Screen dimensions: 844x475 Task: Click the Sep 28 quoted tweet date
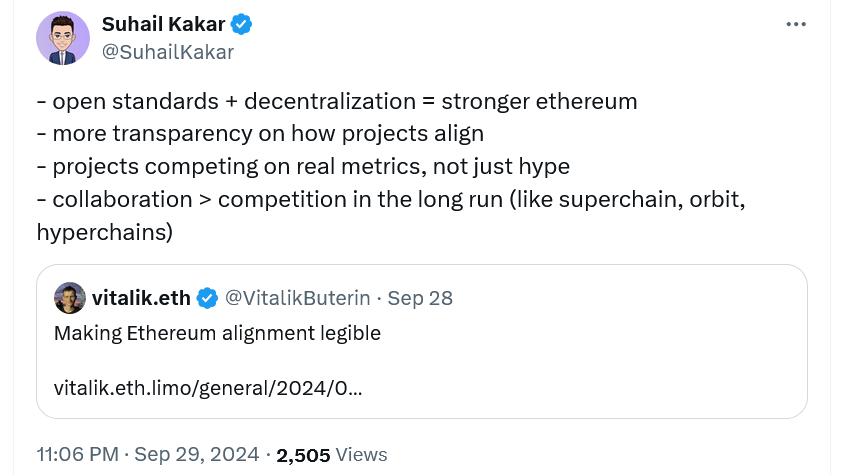pyautogui.click(x=420, y=298)
